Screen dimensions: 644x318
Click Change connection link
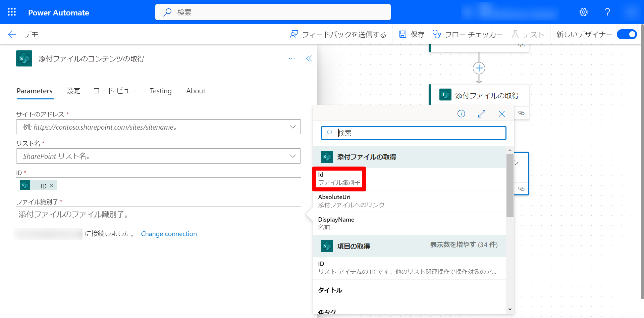pos(169,234)
